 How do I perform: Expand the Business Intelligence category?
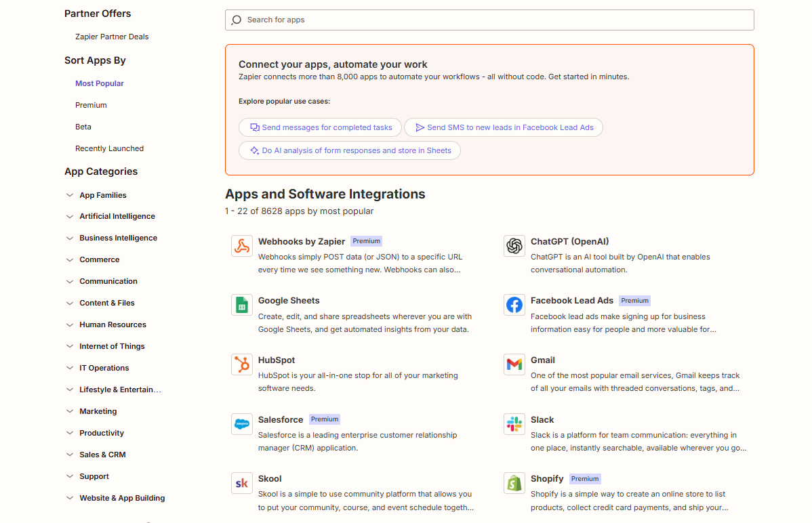point(70,238)
